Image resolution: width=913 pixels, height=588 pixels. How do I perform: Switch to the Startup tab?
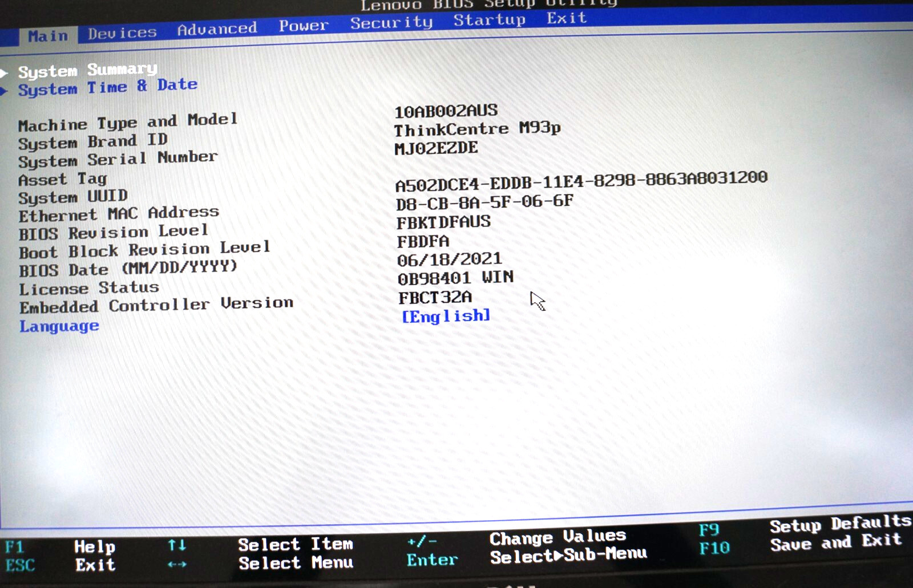(x=490, y=20)
